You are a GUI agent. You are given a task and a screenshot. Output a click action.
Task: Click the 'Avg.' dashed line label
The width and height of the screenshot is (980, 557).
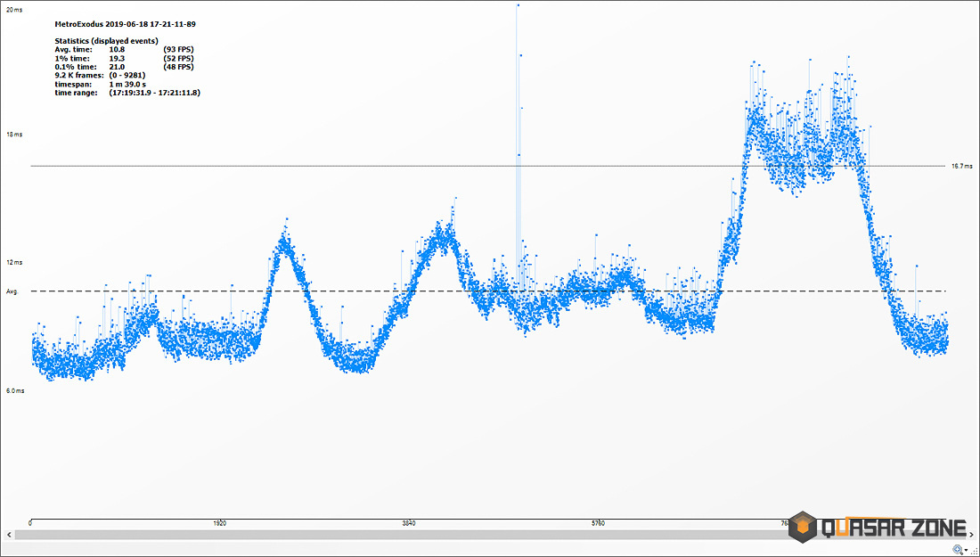[x=12, y=291]
